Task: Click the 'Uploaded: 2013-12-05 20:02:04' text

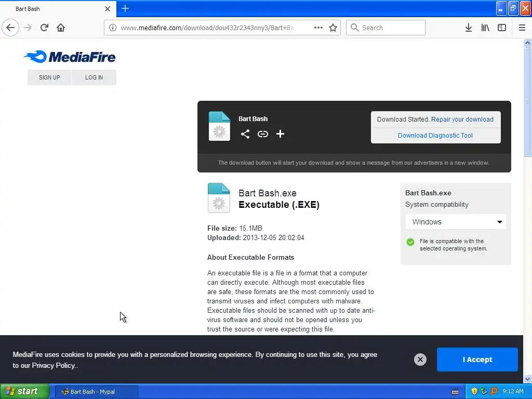Action: coord(256,238)
